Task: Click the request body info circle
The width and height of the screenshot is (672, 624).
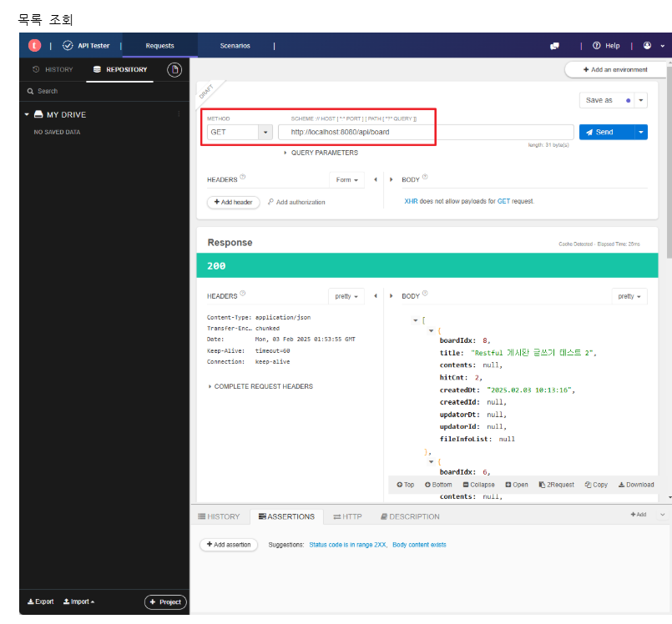Action: point(425,177)
